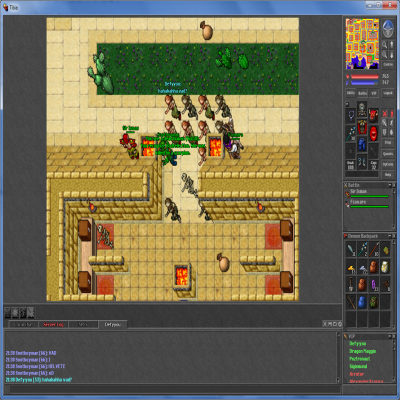Toggle offensive fight mode red X
This screenshot has height=400, width=400.
pos(385,114)
